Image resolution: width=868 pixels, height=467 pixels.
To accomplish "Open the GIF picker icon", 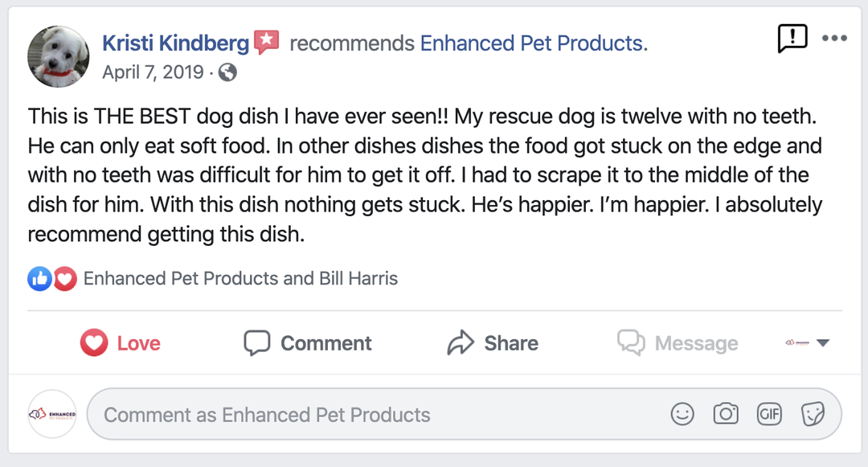I will coord(769,414).
